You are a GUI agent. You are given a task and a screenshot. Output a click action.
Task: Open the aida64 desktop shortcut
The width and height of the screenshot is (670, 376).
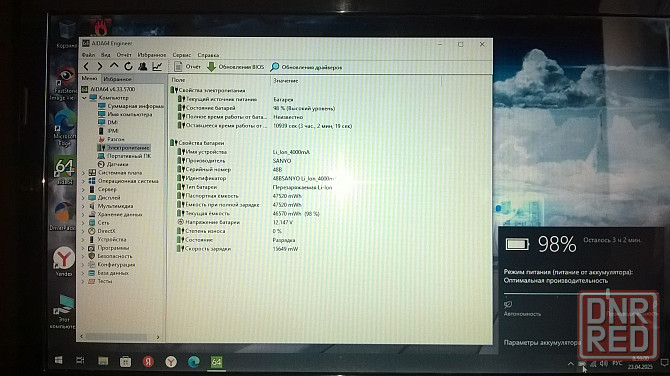click(65, 171)
